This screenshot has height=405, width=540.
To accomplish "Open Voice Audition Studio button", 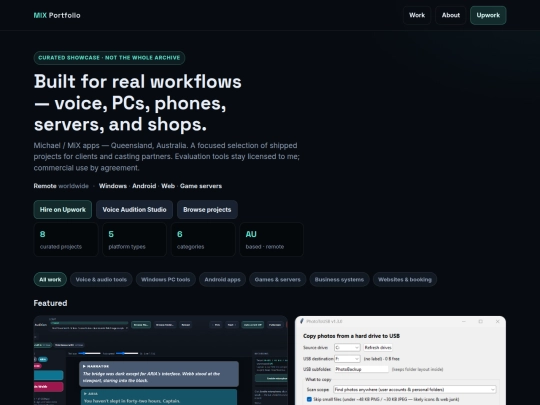I will click(134, 209).
